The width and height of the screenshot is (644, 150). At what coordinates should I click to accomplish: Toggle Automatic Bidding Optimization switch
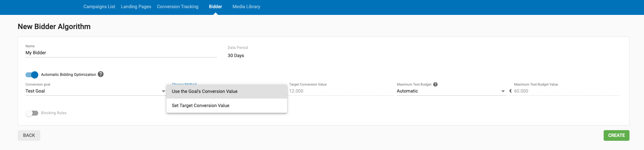pos(32,74)
